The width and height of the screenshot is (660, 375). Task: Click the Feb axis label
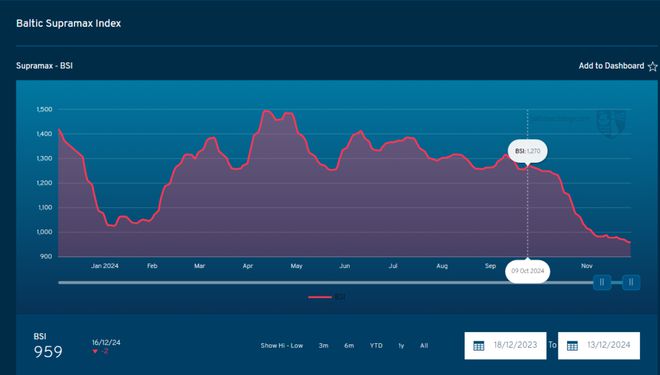coord(152,266)
